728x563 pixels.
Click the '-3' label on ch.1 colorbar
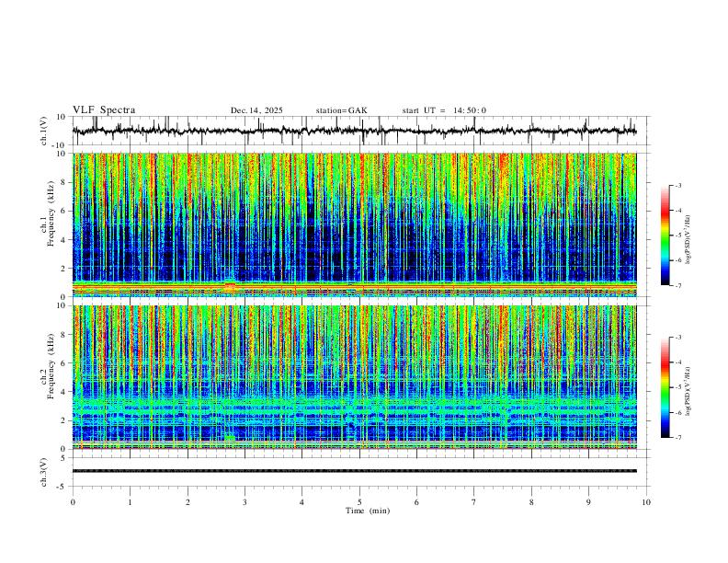click(x=678, y=185)
